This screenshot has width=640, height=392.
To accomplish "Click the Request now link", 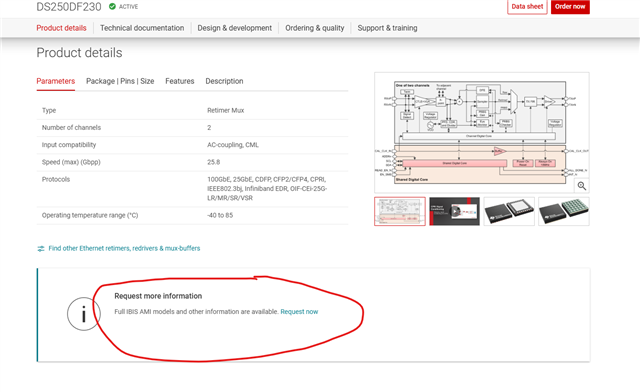I will 299,312.
